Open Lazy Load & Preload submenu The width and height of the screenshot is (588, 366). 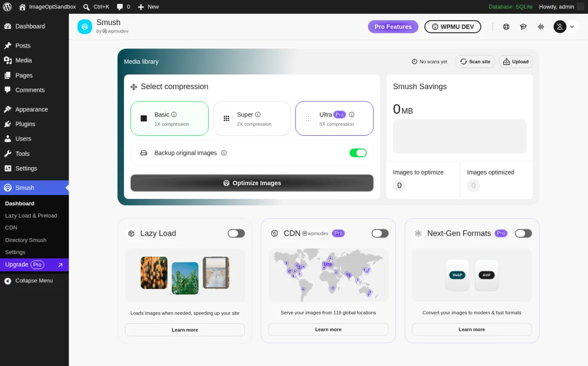tap(31, 216)
